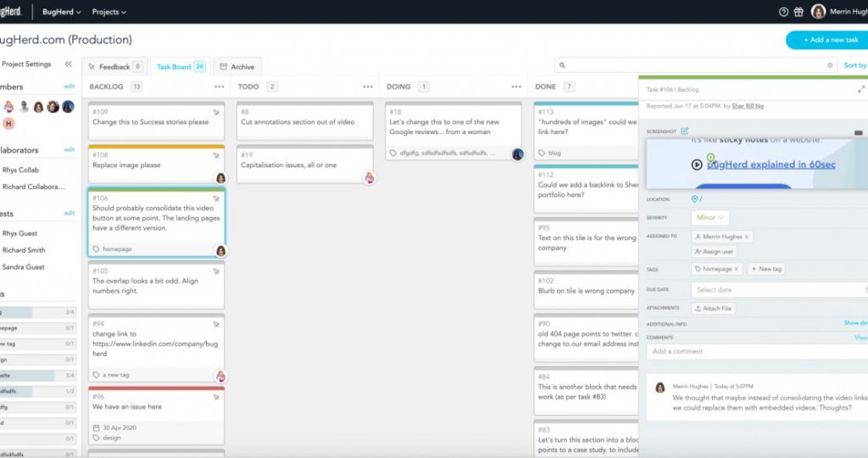Switch to the Archive tab

coord(237,66)
